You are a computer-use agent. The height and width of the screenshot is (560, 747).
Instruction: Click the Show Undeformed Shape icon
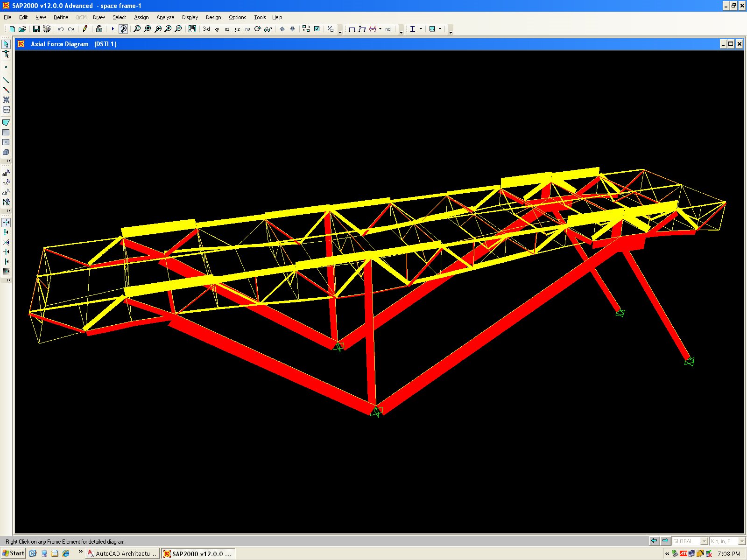[352, 29]
